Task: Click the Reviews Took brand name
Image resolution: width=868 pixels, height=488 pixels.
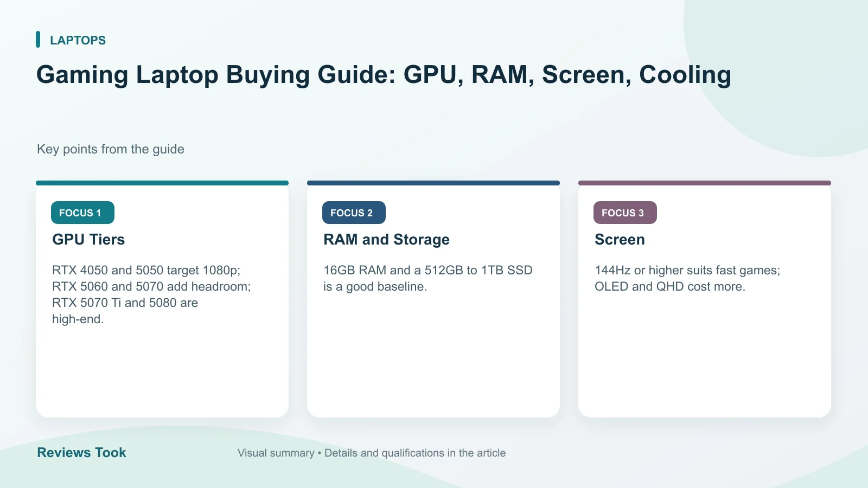Action: (81, 453)
